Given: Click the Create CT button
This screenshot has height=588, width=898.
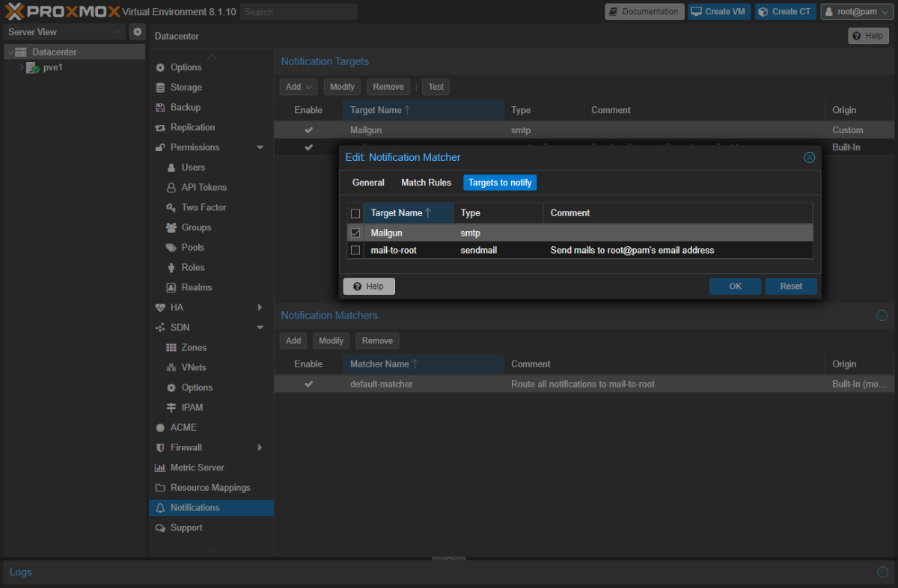Looking at the screenshot, I should pos(786,12).
